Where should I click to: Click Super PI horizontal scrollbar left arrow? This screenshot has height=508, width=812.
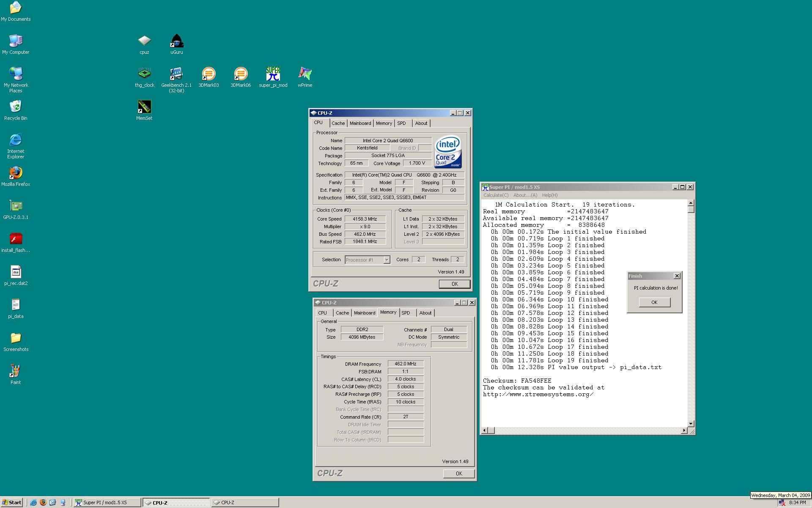(485, 431)
